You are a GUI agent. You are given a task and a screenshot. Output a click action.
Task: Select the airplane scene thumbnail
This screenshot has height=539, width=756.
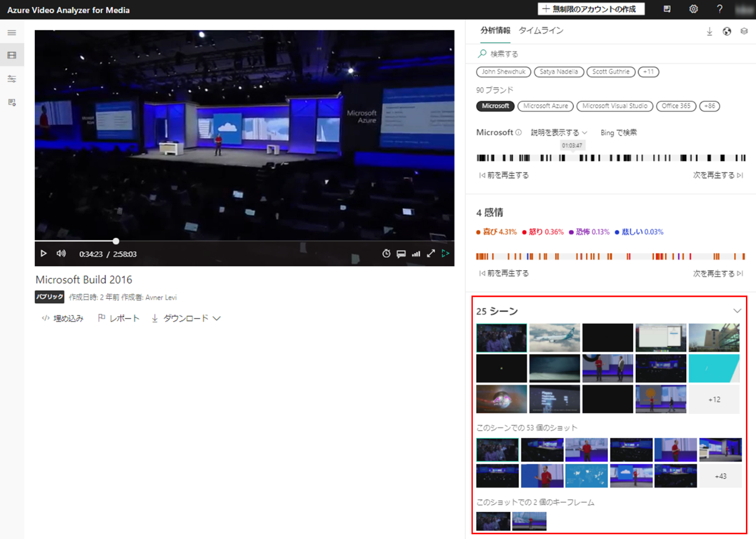[x=555, y=338]
